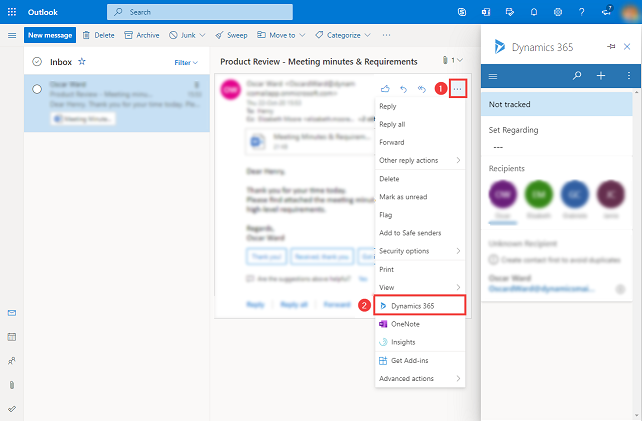Select the email using its round checkbox

(x=37, y=89)
